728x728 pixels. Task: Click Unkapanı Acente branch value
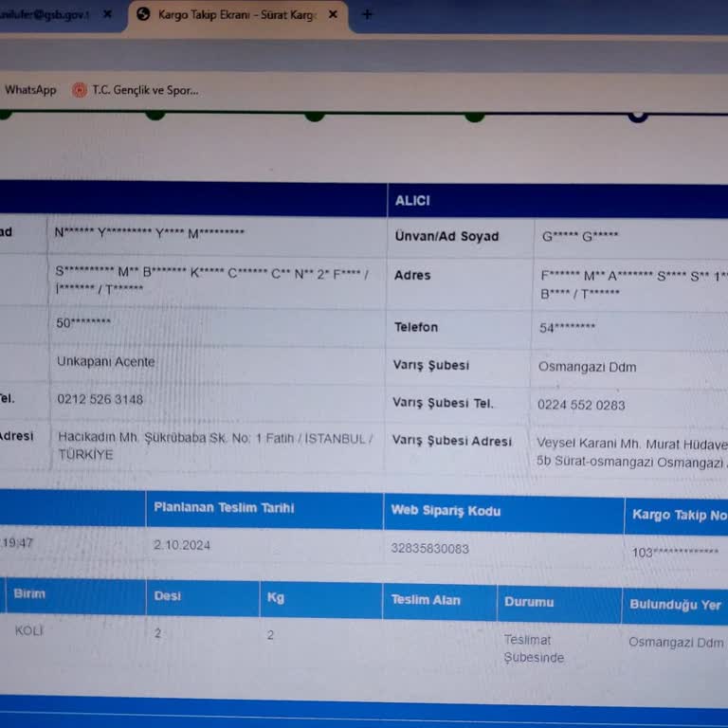(106, 362)
